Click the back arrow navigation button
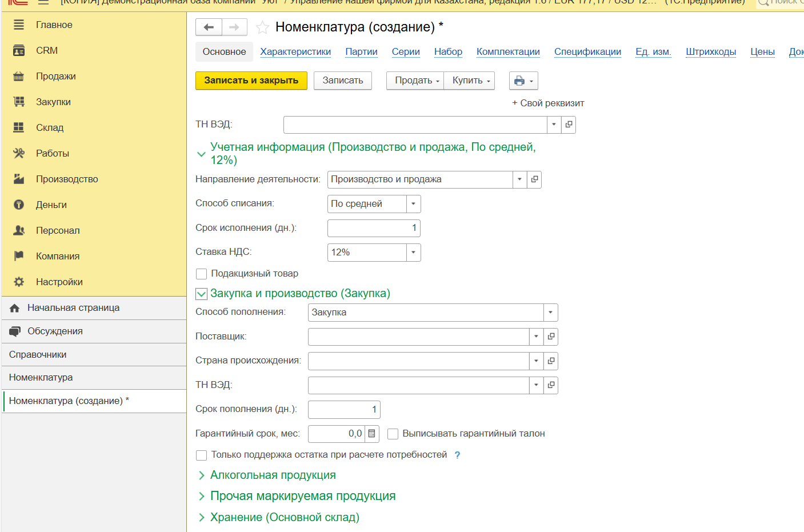This screenshot has width=804, height=532. [x=209, y=27]
